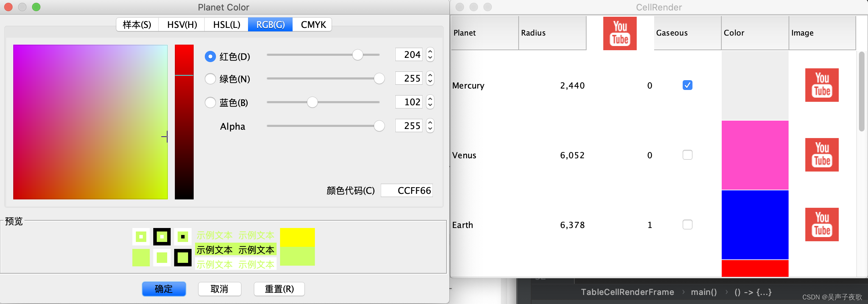
Task: Click the green slider thumb
Action: 379,78
